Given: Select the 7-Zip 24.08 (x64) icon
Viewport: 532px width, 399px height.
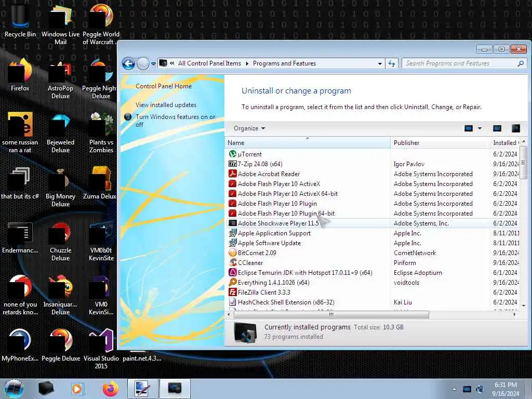Looking at the screenshot, I should click(x=232, y=164).
